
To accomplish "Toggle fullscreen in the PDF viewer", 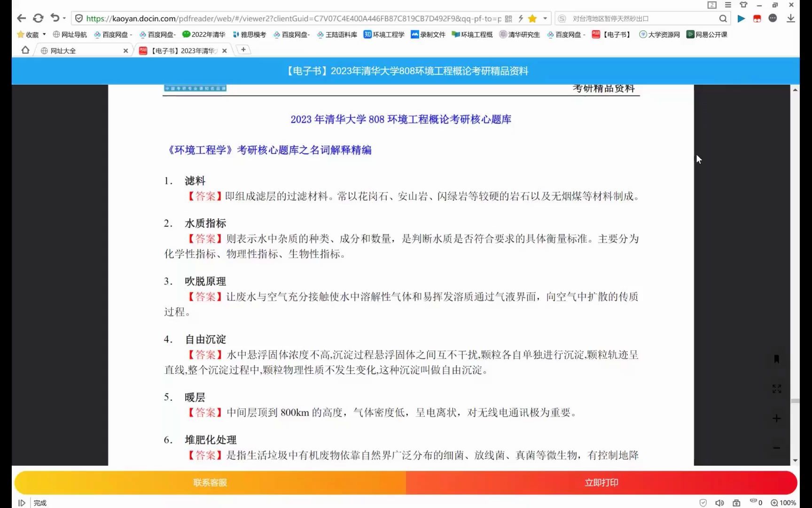I will tap(776, 389).
